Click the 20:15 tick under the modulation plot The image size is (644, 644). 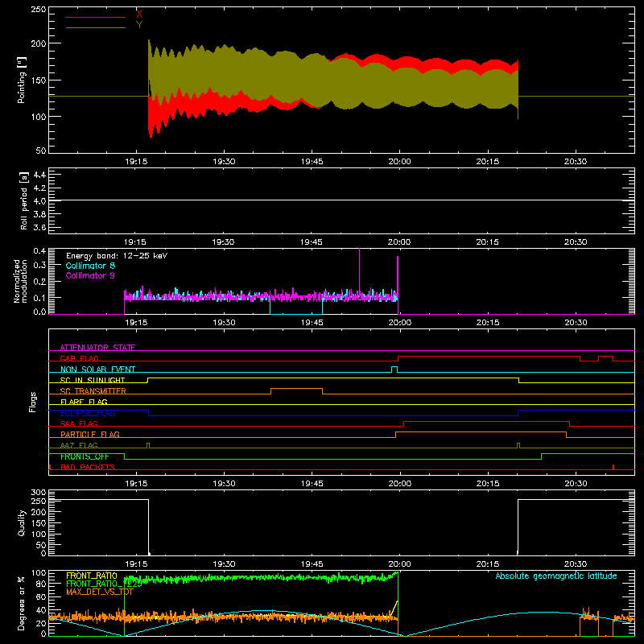pyautogui.click(x=488, y=323)
